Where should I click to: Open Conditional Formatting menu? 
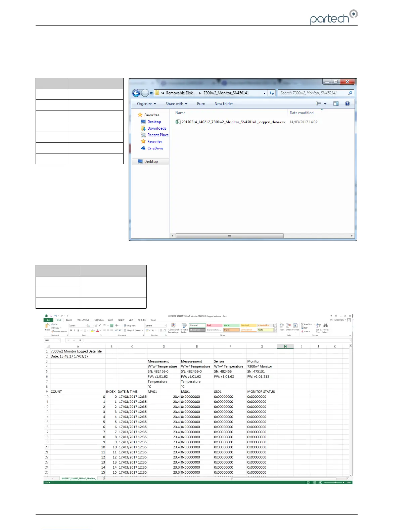174,328
